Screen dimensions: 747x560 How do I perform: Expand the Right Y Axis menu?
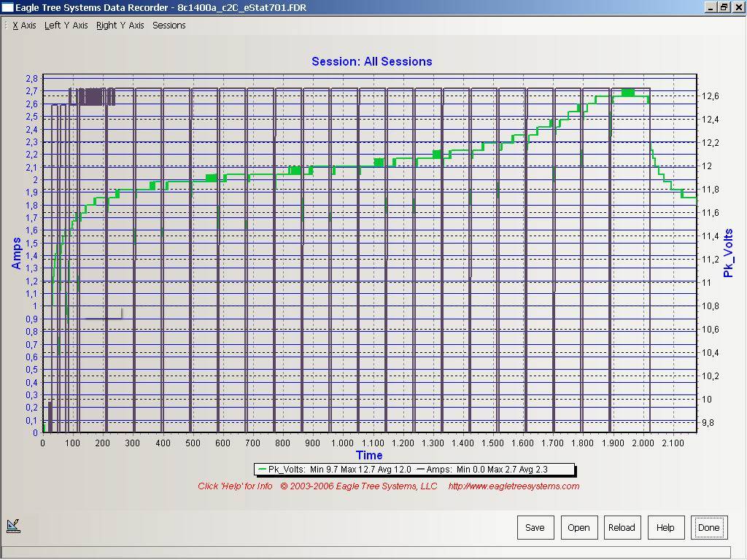point(120,26)
